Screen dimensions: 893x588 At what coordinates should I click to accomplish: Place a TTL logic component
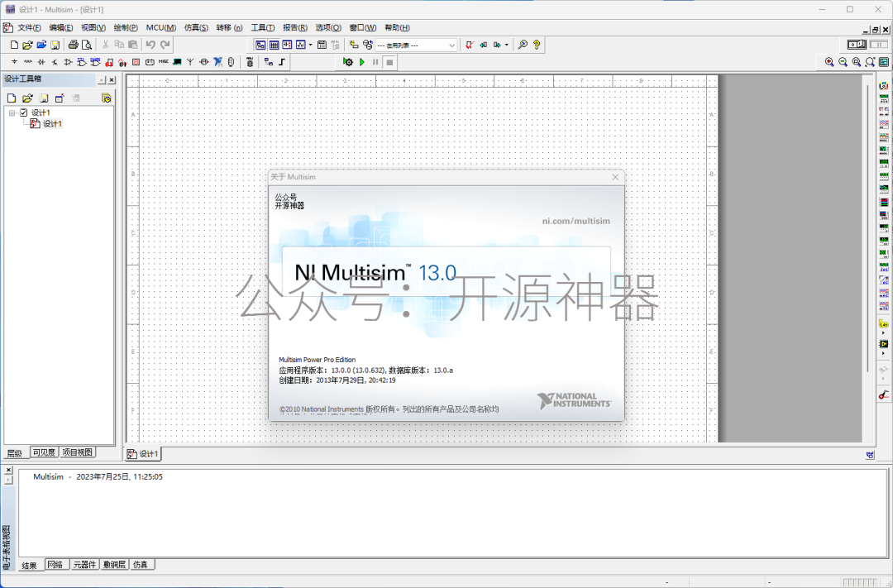point(81,61)
